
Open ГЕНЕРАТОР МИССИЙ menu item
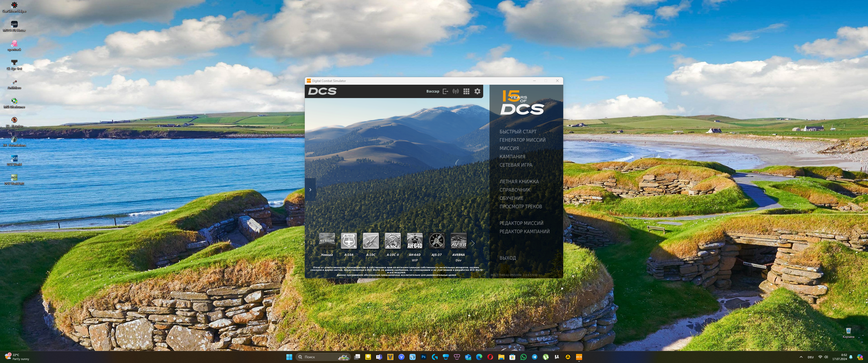coord(522,140)
